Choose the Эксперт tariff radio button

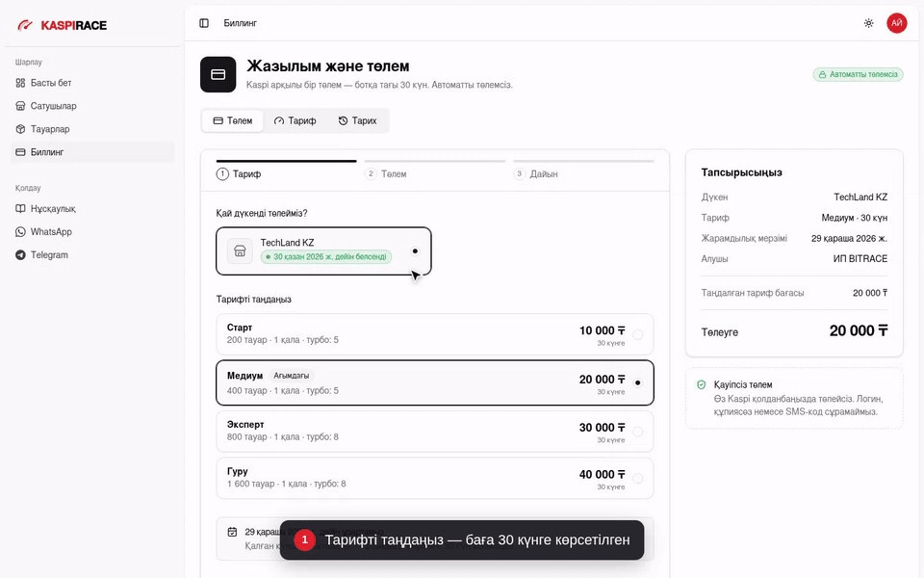tap(637, 432)
